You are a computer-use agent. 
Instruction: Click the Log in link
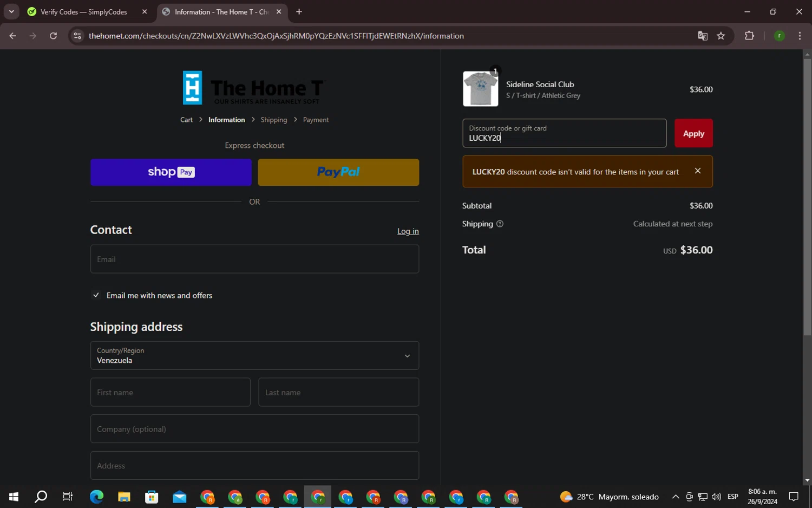pyautogui.click(x=408, y=231)
